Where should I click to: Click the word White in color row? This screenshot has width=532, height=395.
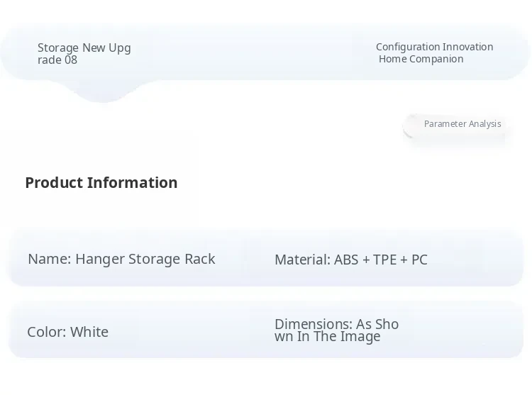89,332
